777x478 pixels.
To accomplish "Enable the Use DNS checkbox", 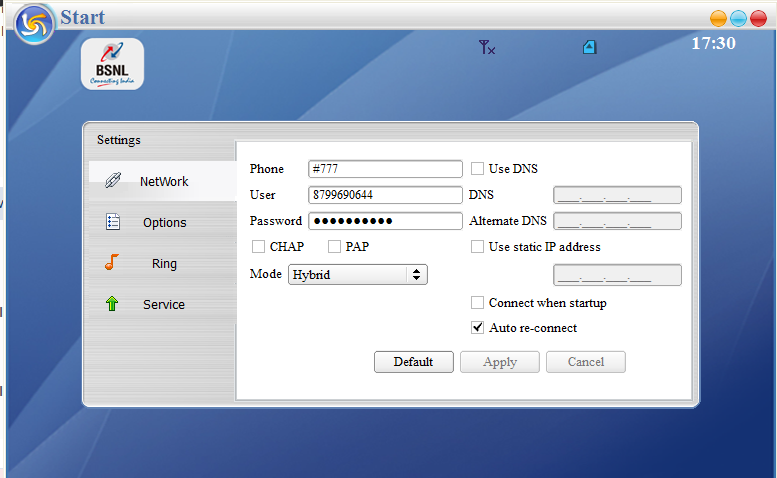I will [x=478, y=169].
